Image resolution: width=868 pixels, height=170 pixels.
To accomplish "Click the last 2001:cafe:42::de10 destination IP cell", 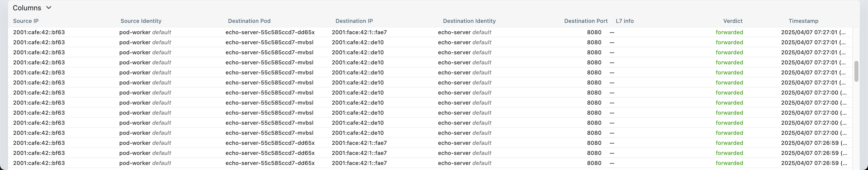I will [x=357, y=133].
